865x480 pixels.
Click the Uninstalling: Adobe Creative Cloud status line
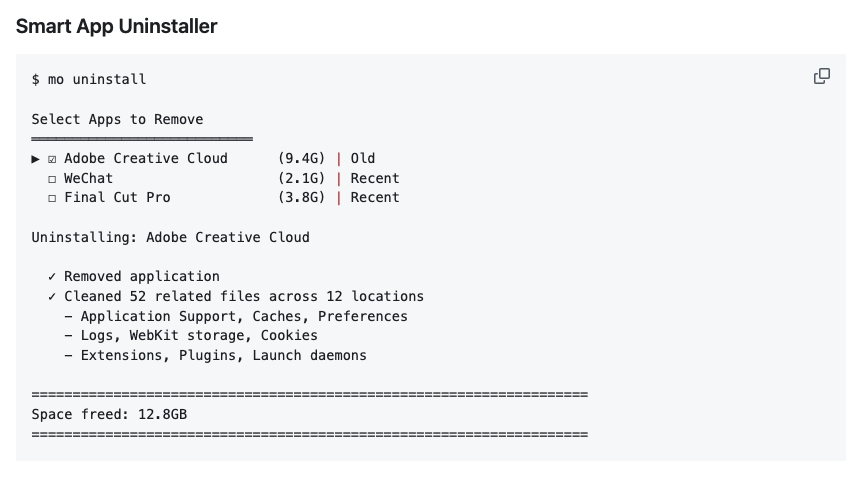pyautogui.click(x=170, y=237)
